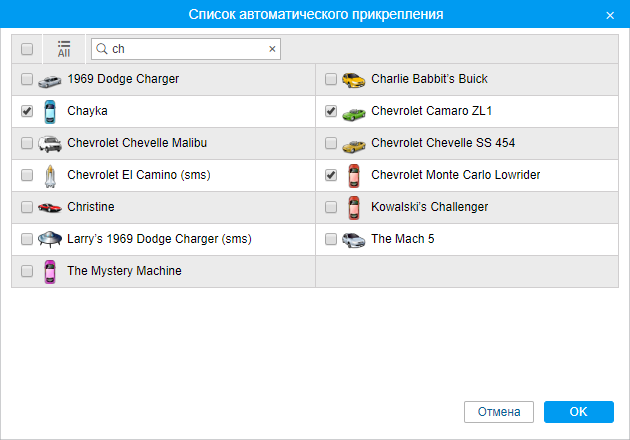Click the Larry's Dodge Charger UFO icon
Image resolution: width=630 pixels, height=440 pixels.
[50, 240]
